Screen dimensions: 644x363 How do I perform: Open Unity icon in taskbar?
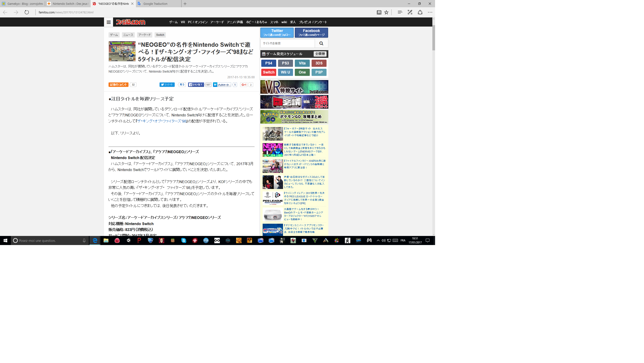[128, 240]
